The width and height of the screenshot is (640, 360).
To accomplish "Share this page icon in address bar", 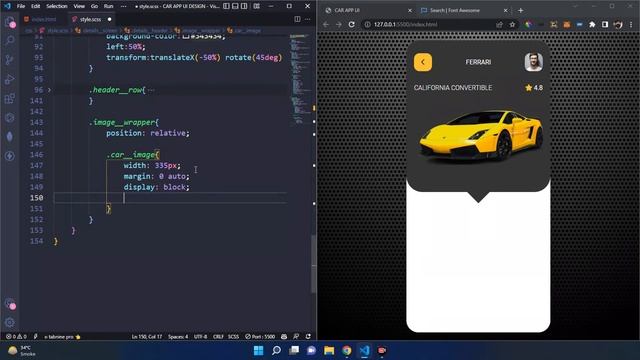I will 499,24.
